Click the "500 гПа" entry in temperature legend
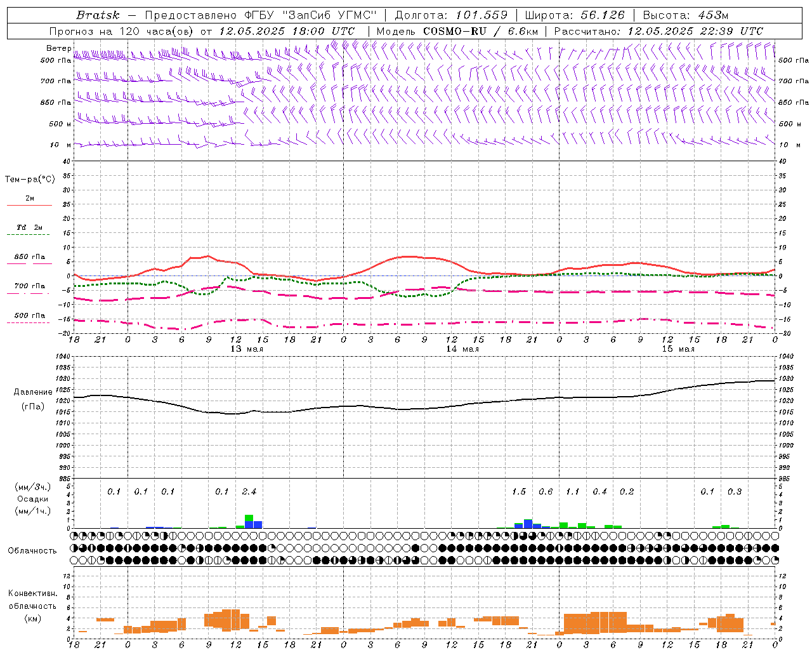The height and width of the screenshot is (650, 812). point(30,315)
